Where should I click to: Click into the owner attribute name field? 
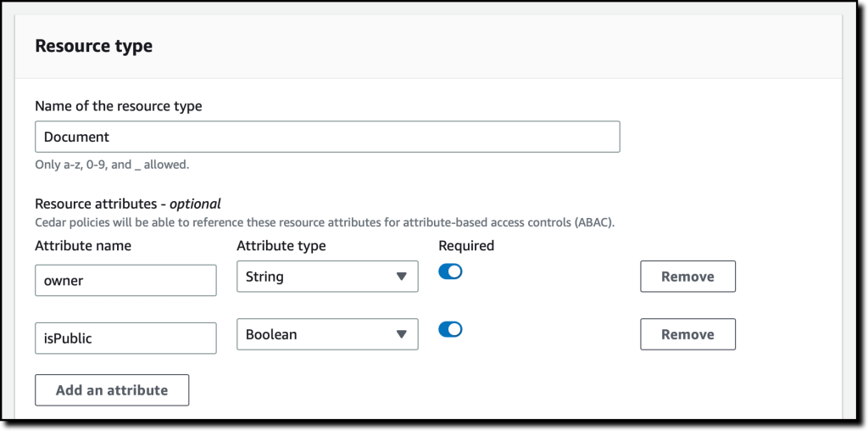click(125, 281)
